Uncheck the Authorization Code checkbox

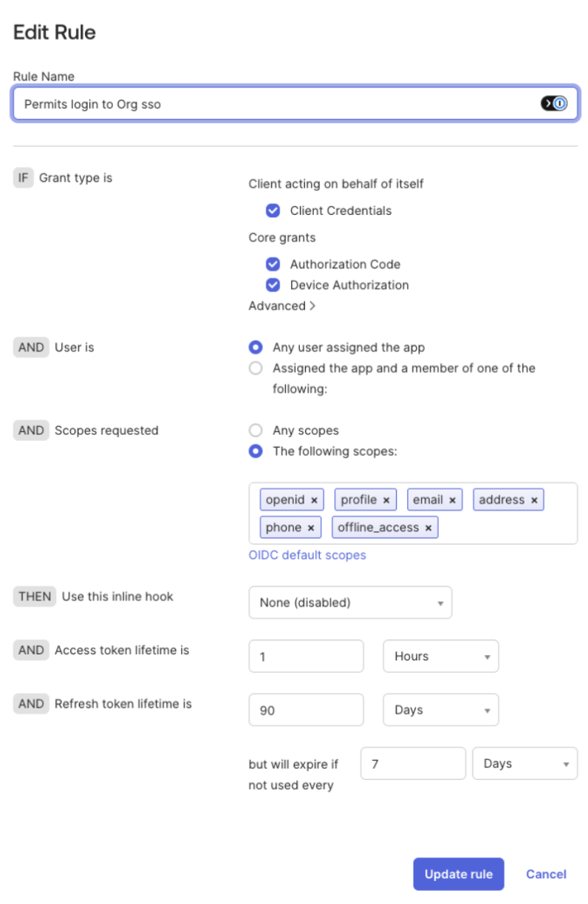click(x=273, y=264)
